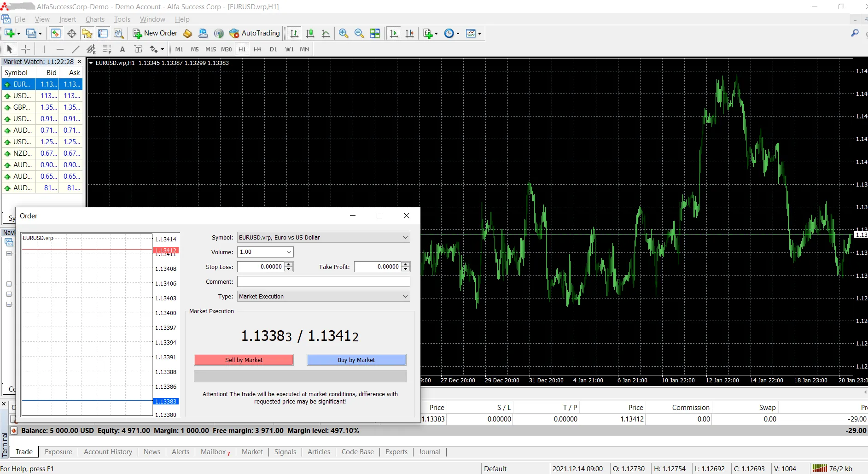This screenshot has width=868, height=474.
Task: Click the Tile Windows chart icon
Action: (x=375, y=33)
